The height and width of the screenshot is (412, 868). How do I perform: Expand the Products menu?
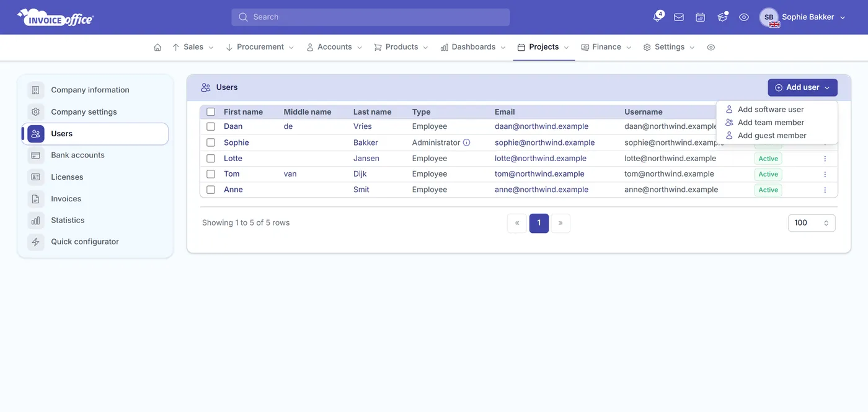[x=401, y=47]
